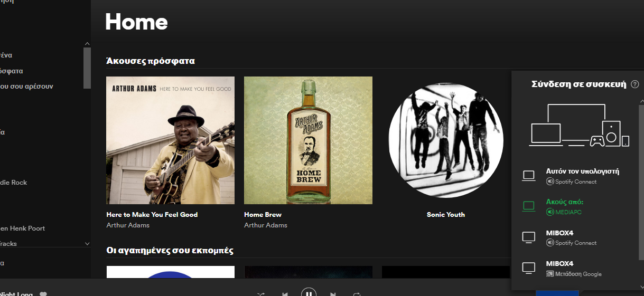Open the Connect to device help icon
This screenshot has height=296, width=644.
pos(635,84)
